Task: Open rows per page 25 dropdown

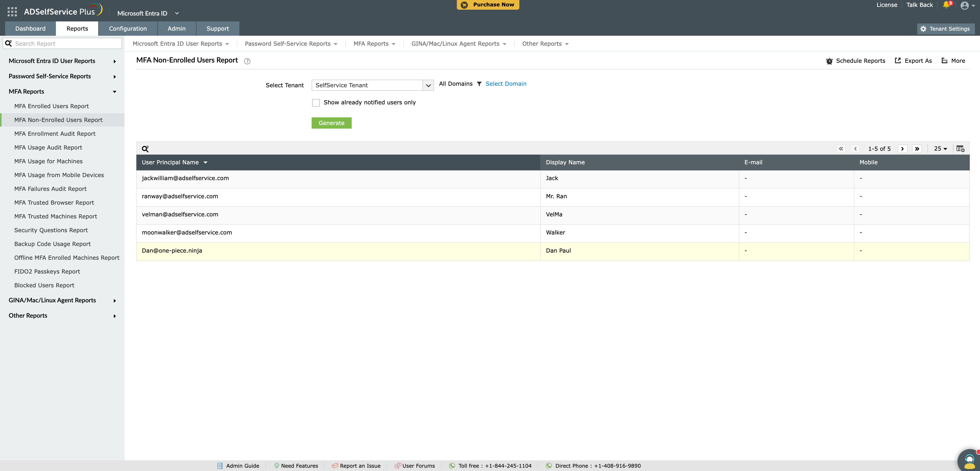Action: coord(940,149)
